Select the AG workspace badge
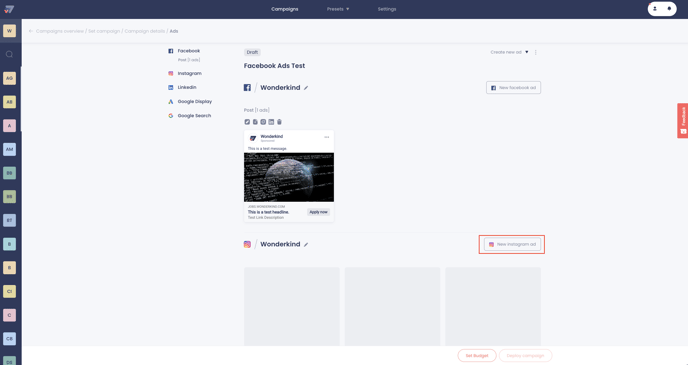688x365 pixels. pyautogui.click(x=9, y=78)
